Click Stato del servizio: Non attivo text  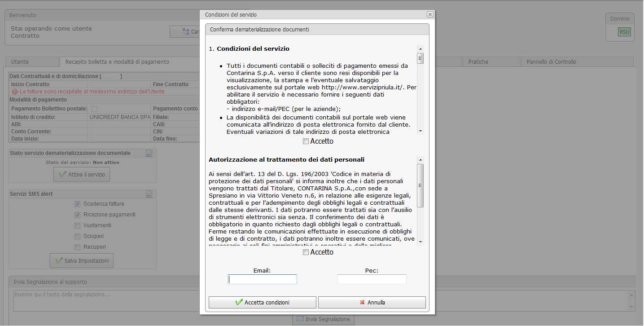pyautogui.click(x=83, y=163)
